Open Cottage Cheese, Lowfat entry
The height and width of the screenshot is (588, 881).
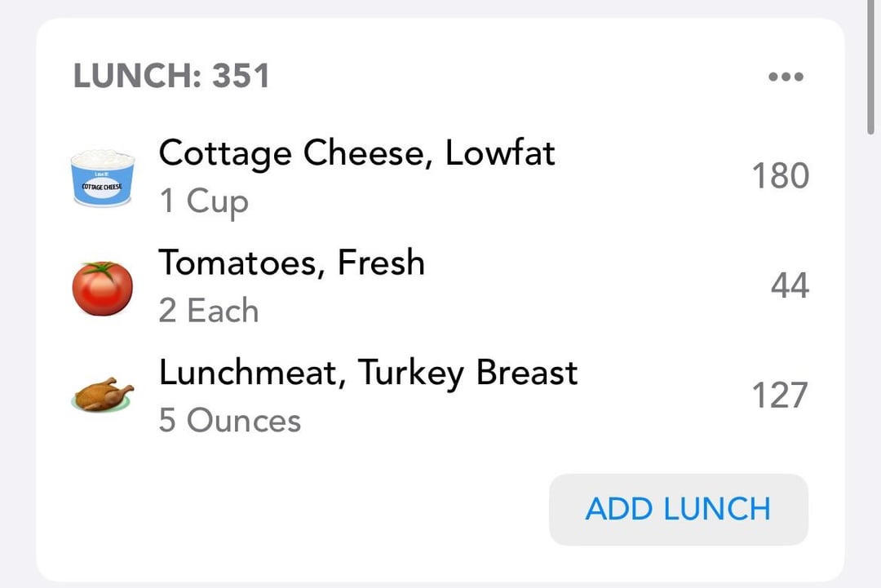click(x=440, y=176)
